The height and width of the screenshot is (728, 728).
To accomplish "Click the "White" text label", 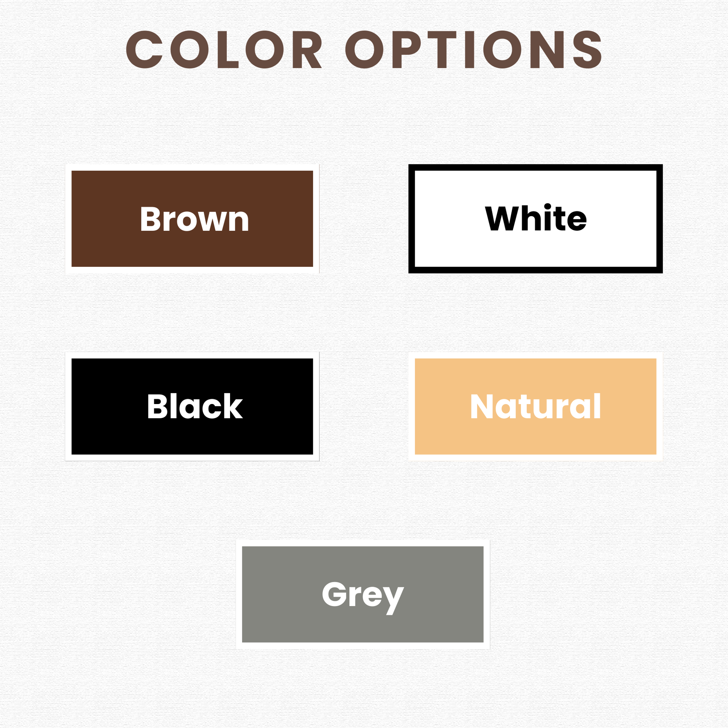I will (536, 217).
